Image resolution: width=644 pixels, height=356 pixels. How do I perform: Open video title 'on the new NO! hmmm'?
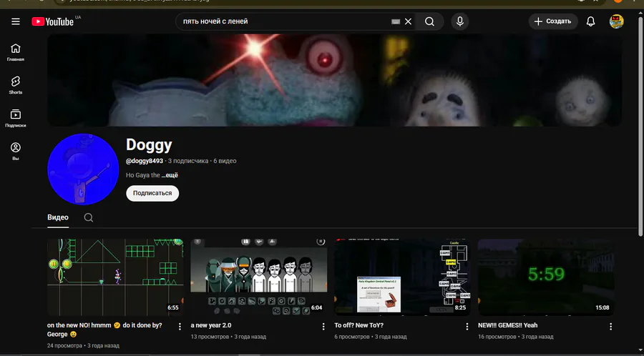(104, 330)
